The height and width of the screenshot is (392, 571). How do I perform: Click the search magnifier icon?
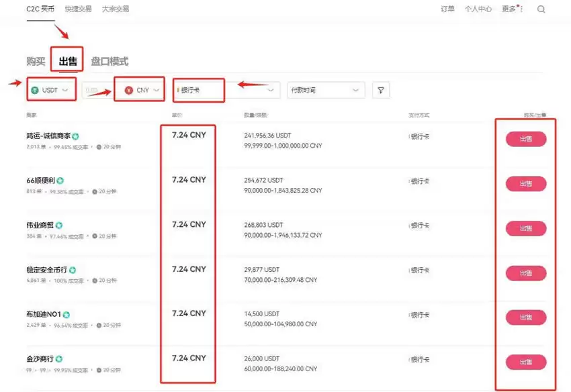pos(541,9)
